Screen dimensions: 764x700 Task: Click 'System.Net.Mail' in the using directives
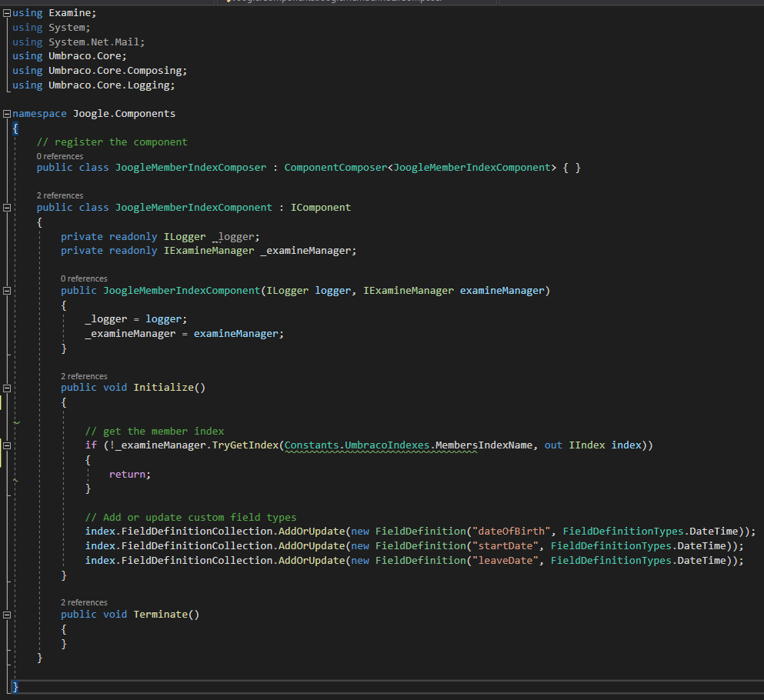pos(94,42)
